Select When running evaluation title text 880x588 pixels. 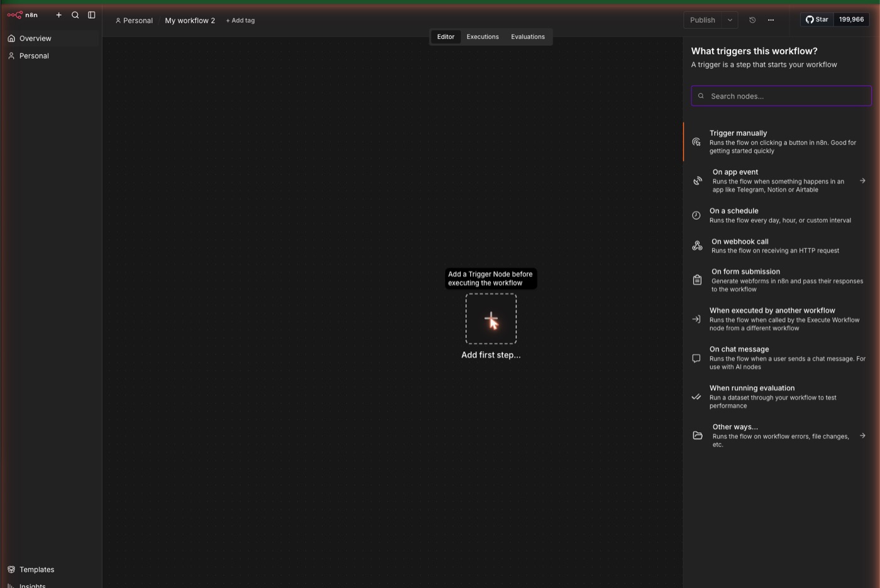752,388
